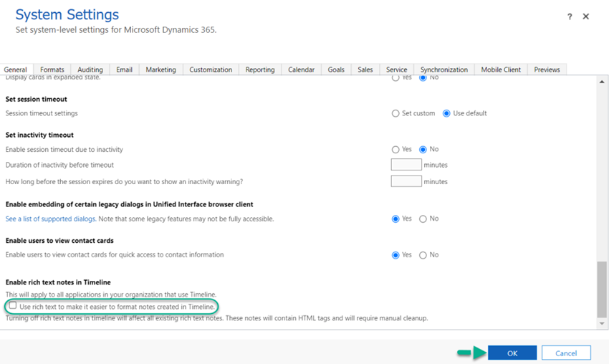Switch to the General tab
Viewport: 609px width, 364px height.
[16, 70]
